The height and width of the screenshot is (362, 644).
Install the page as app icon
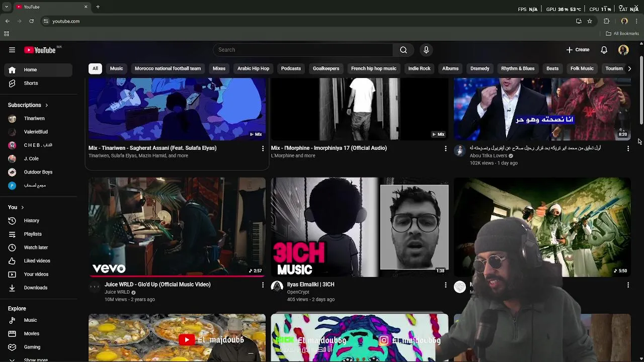tap(579, 21)
